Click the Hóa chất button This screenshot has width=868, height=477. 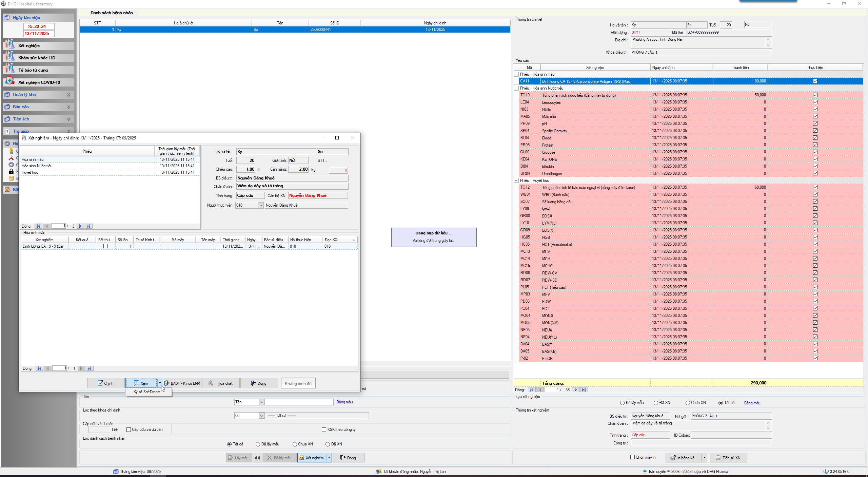pyautogui.click(x=221, y=383)
